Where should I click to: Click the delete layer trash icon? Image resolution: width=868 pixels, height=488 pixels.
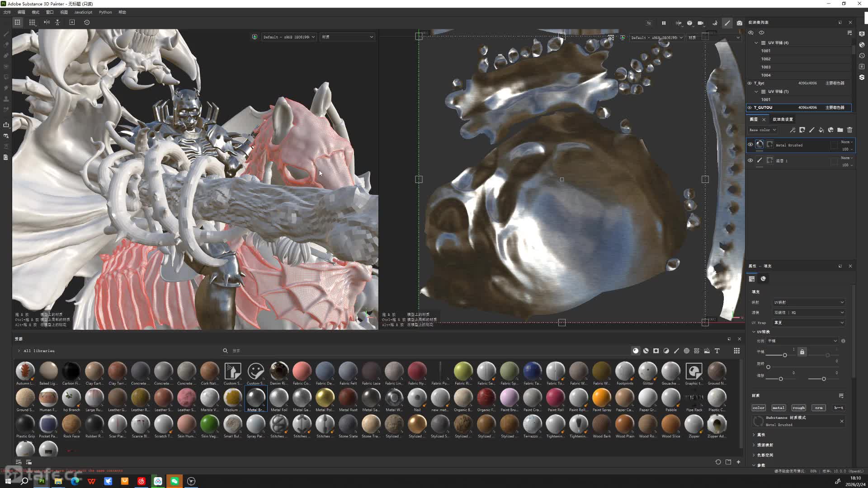[x=849, y=130]
